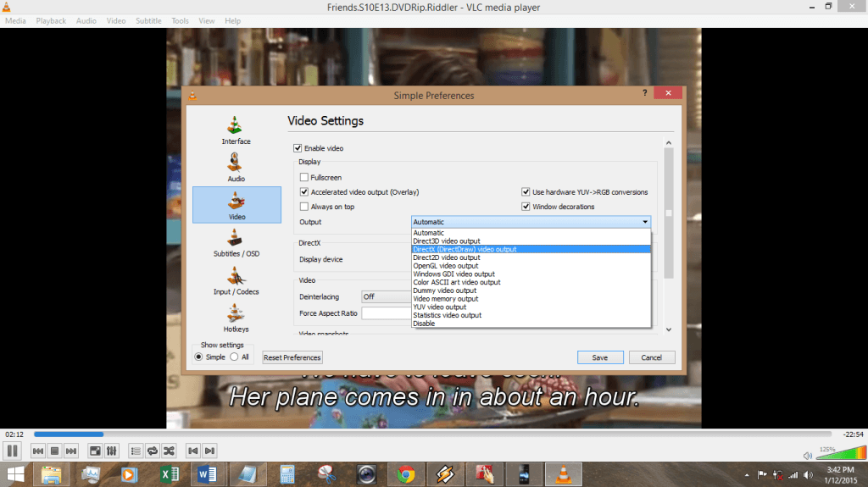Open Calculator from the taskbar
Image resolution: width=868 pixels, height=487 pixels.
287,475
